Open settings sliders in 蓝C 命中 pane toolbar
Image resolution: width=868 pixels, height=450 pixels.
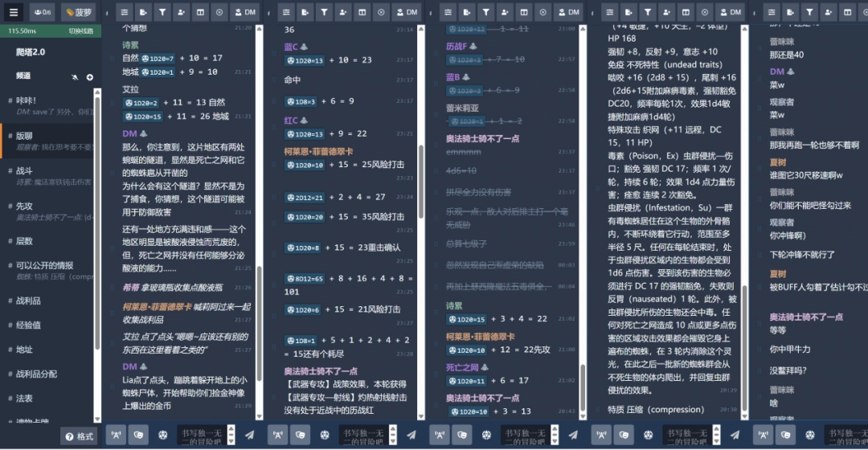(286, 12)
